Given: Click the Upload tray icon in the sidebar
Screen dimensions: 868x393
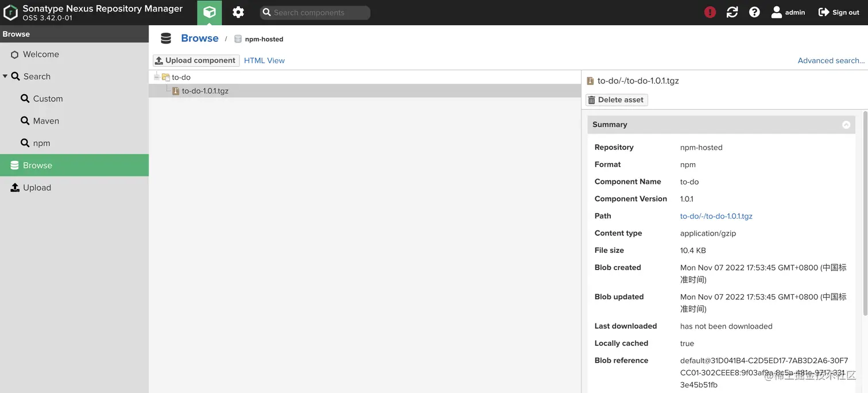Looking at the screenshot, I should pyautogui.click(x=15, y=187).
